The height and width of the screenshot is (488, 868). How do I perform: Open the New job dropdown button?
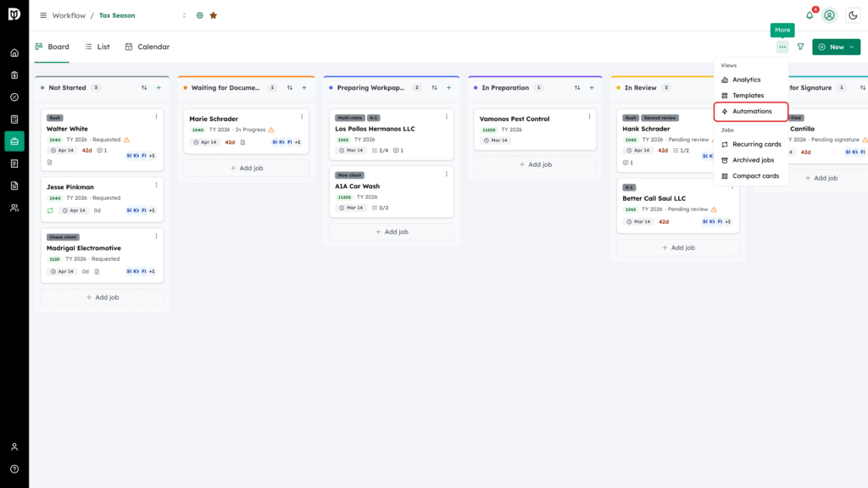[x=836, y=47]
